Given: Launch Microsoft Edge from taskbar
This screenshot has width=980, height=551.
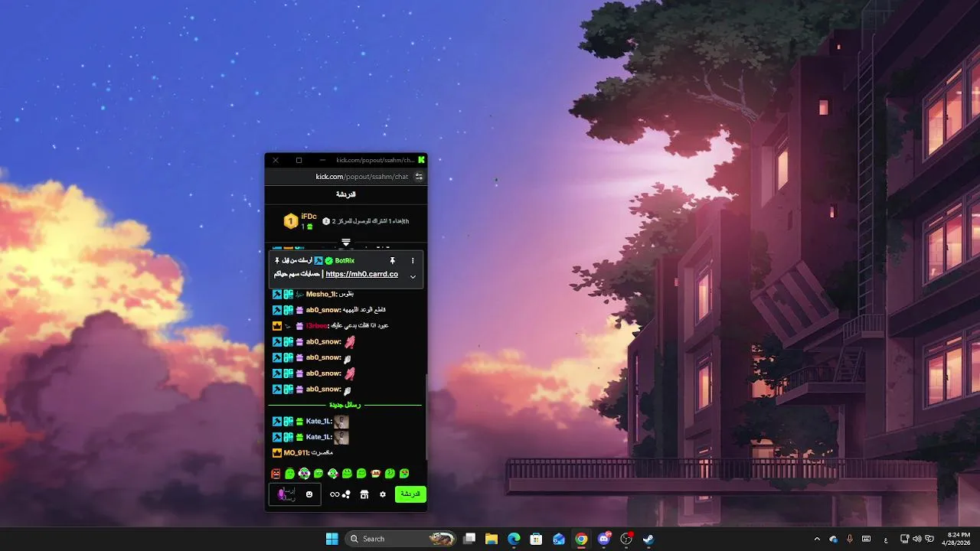Looking at the screenshot, I should 514,539.
